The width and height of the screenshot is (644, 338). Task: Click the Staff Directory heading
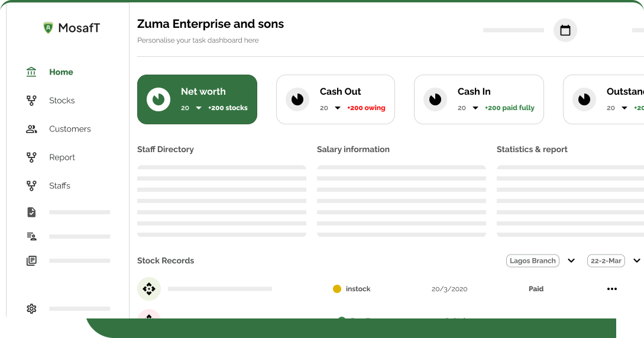point(166,149)
